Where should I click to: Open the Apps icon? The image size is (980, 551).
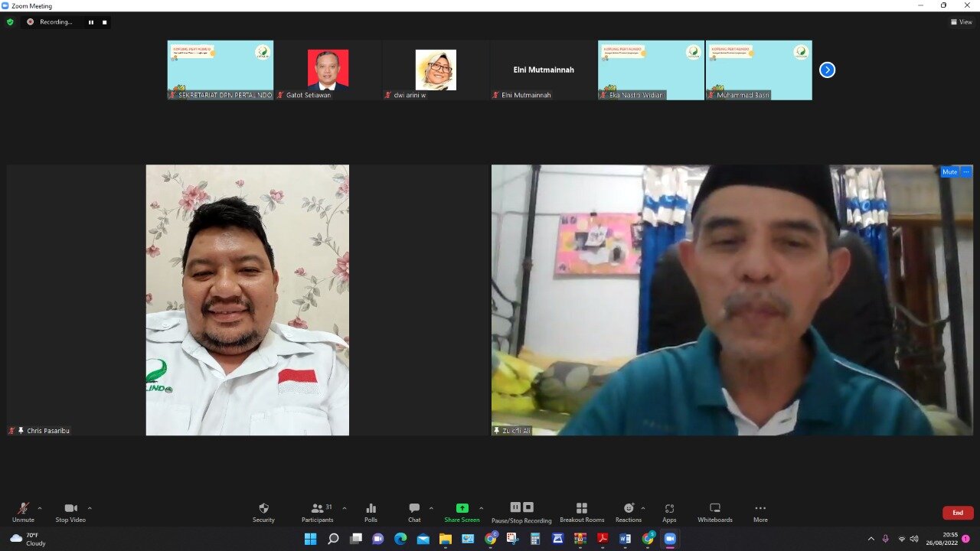point(669,509)
